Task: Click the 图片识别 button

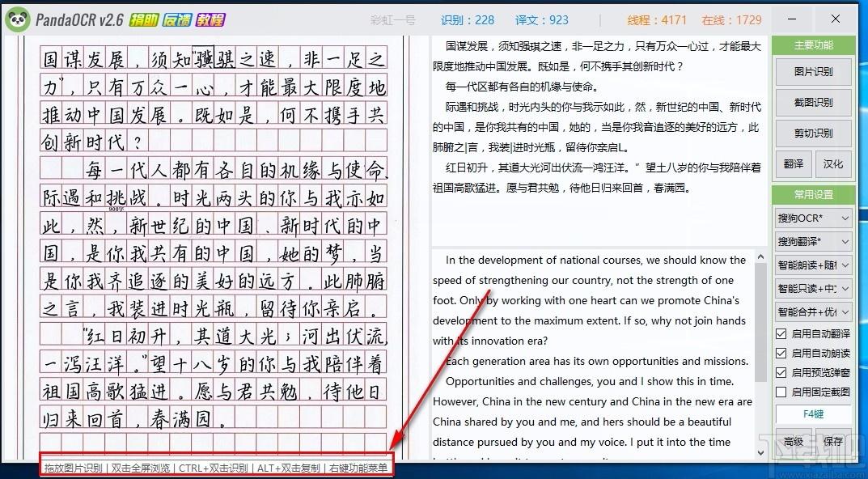Action: point(813,71)
